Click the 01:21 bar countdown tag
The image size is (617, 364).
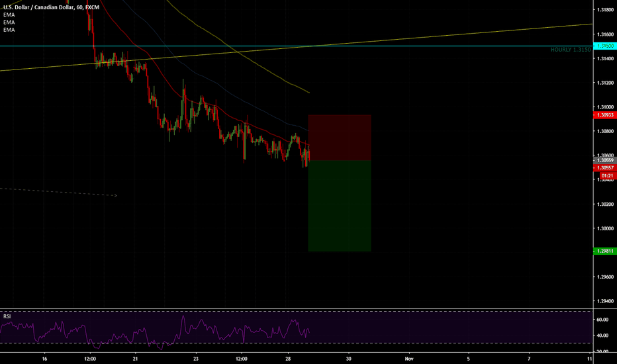pos(608,175)
